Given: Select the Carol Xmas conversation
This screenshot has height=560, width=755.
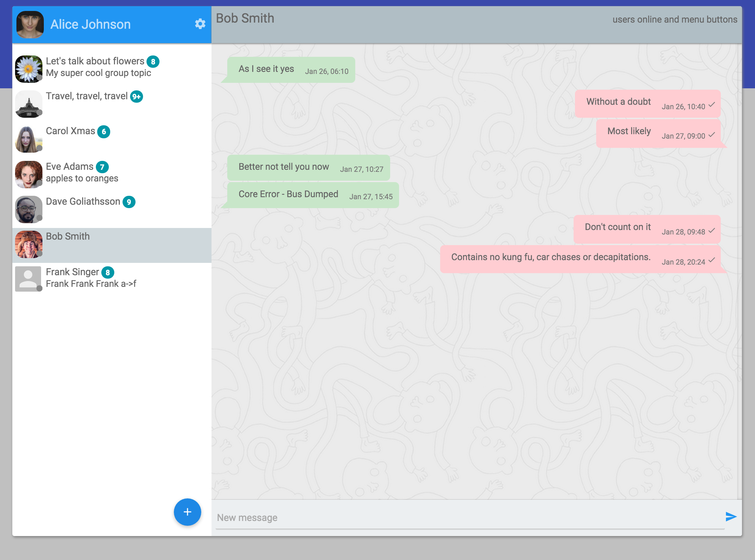Looking at the screenshot, I should (x=112, y=140).
